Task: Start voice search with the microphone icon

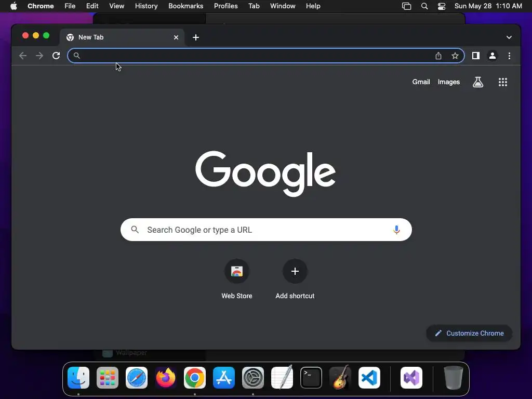Action: coord(396,230)
